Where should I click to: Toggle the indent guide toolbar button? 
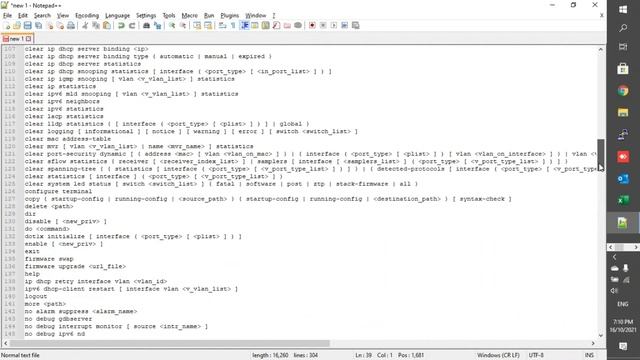coord(244,25)
